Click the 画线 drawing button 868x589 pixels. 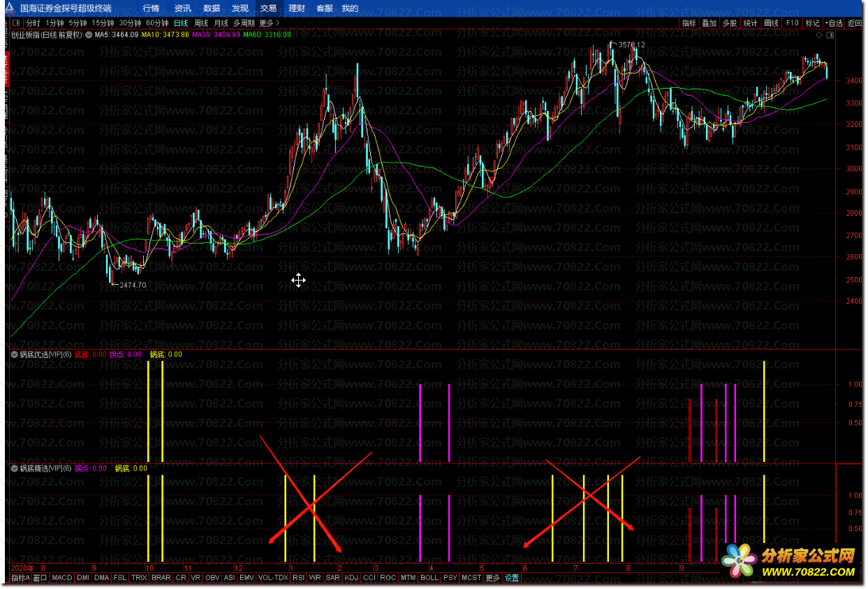[x=771, y=23]
